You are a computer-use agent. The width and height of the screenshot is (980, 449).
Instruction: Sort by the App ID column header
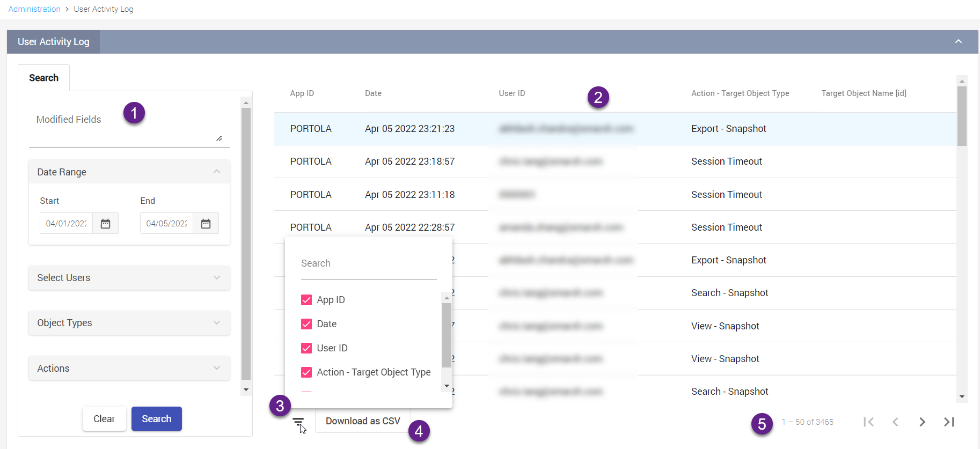pos(302,93)
